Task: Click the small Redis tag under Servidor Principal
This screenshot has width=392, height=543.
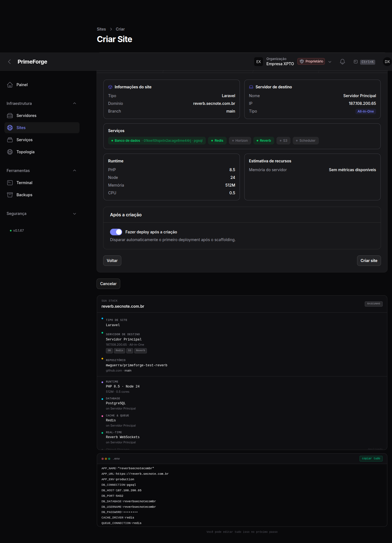Action: point(119,351)
